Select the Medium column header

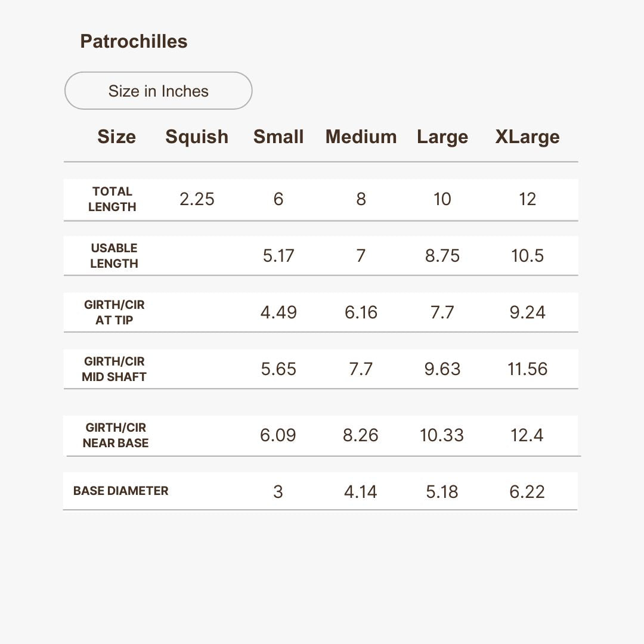pyautogui.click(x=361, y=137)
